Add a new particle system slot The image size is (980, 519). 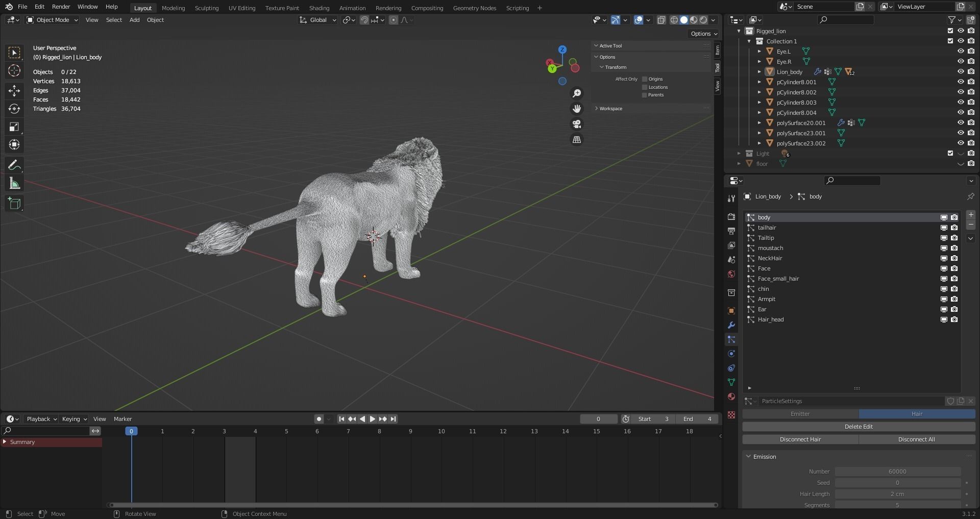(971, 215)
